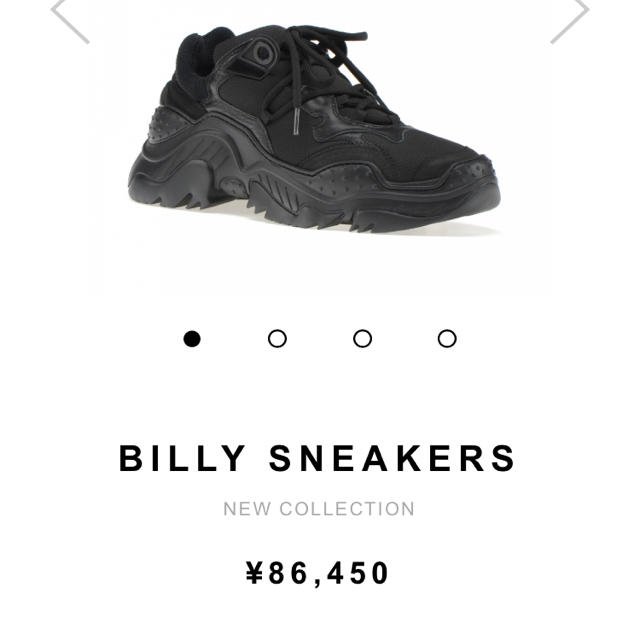Switch to the second carousel dot
Image resolution: width=640 pixels, height=640 pixels.
pyautogui.click(x=277, y=339)
